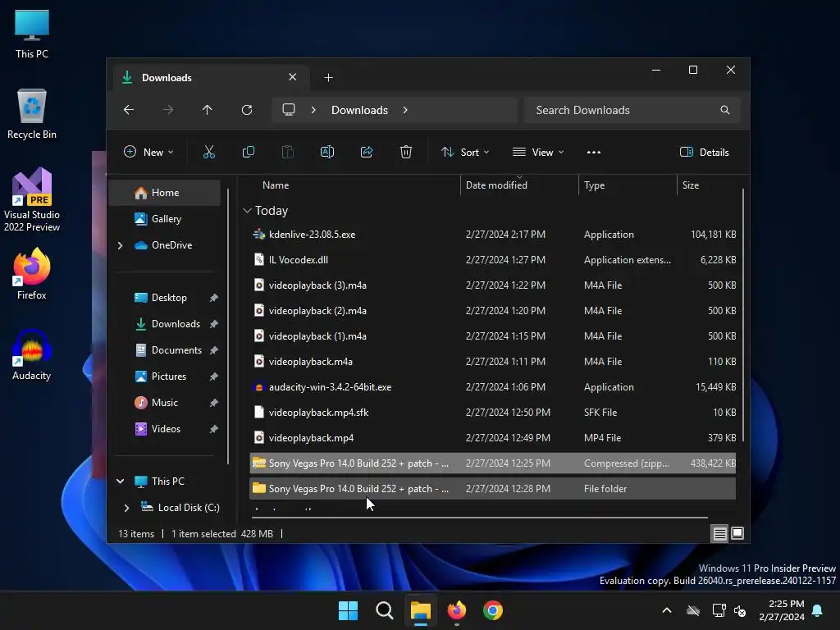840x630 pixels.
Task: Show hidden icons chevron in tray
Action: click(667, 610)
